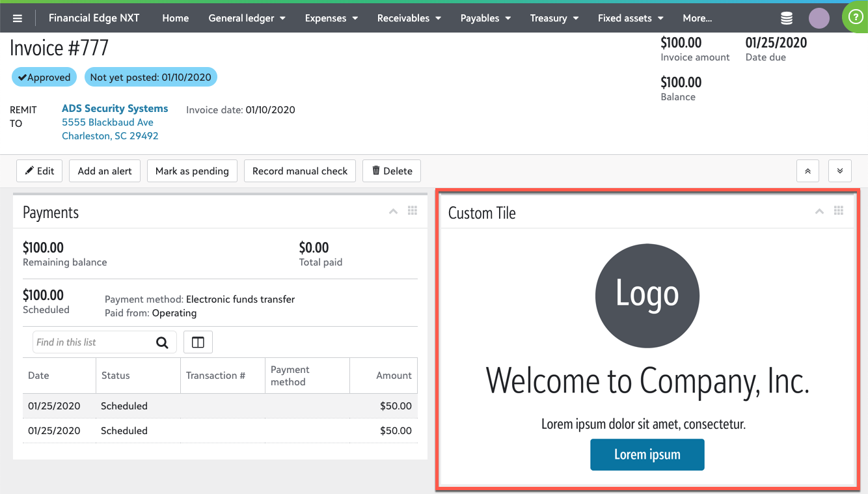Open the user profile avatar
The height and width of the screenshot is (494, 868).
pyautogui.click(x=819, y=18)
